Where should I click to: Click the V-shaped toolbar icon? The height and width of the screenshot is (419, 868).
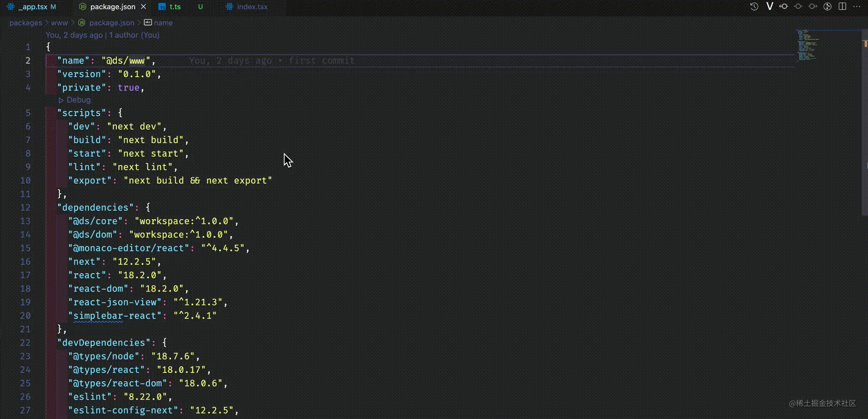pos(769,7)
